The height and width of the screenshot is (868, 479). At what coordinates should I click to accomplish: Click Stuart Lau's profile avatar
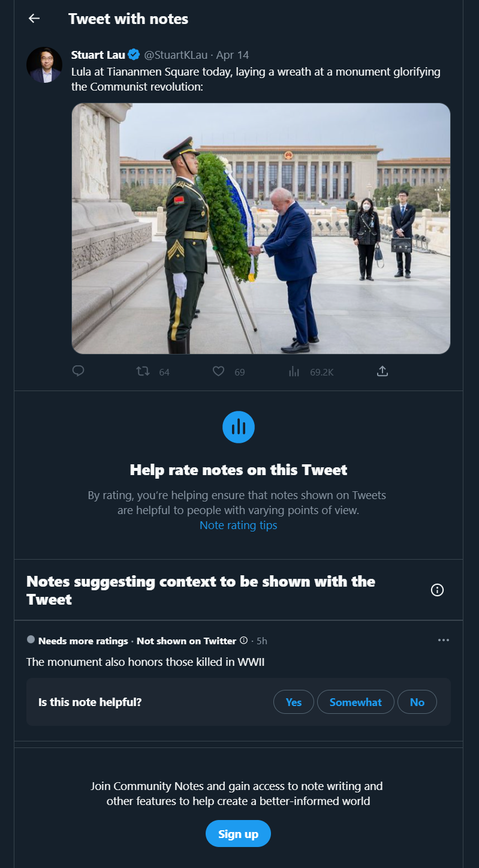(x=44, y=65)
